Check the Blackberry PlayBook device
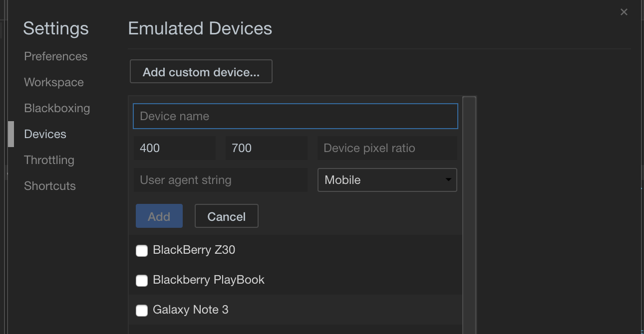Viewport: 644px width, 334px height. 142,280
